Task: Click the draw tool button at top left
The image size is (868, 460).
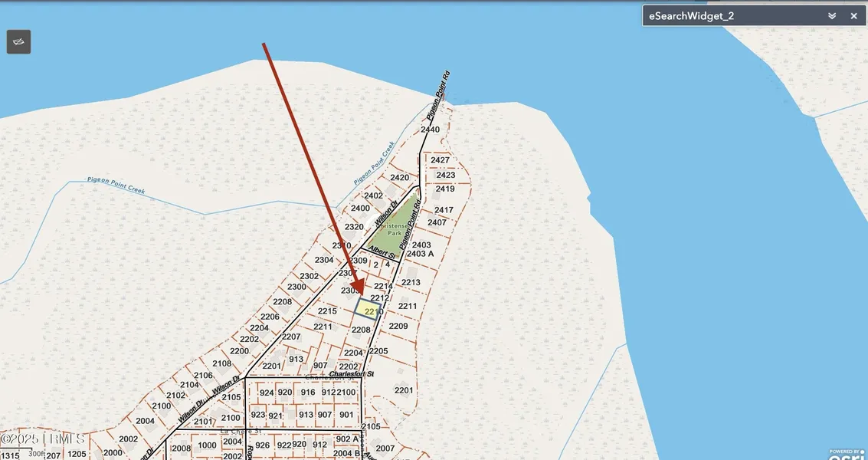Action: click(x=18, y=42)
